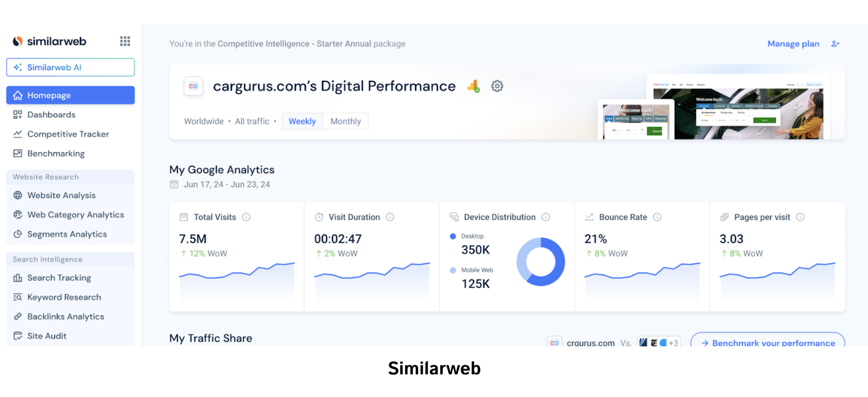The height and width of the screenshot is (397, 868).
Task: Click the Benchmarking icon
Action: coord(18,154)
